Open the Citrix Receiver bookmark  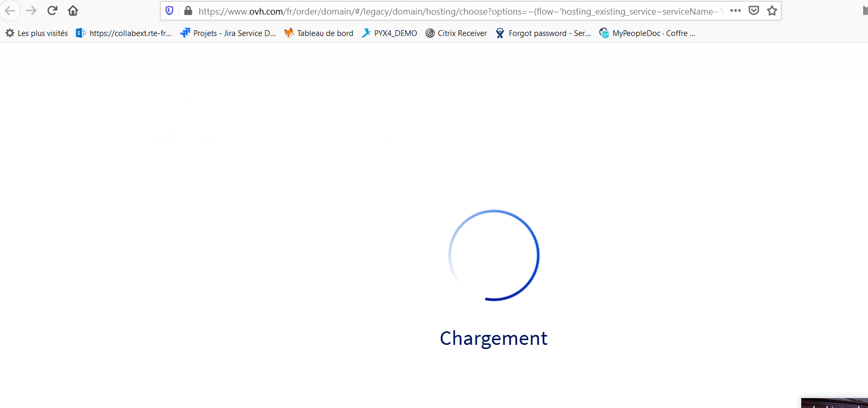456,33
